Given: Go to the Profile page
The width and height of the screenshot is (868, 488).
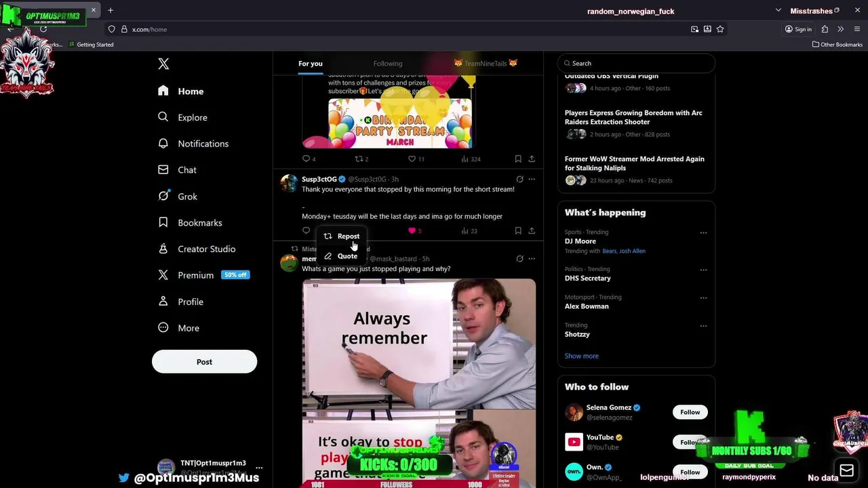Looking at the screenshot, I should click(180, 302).
